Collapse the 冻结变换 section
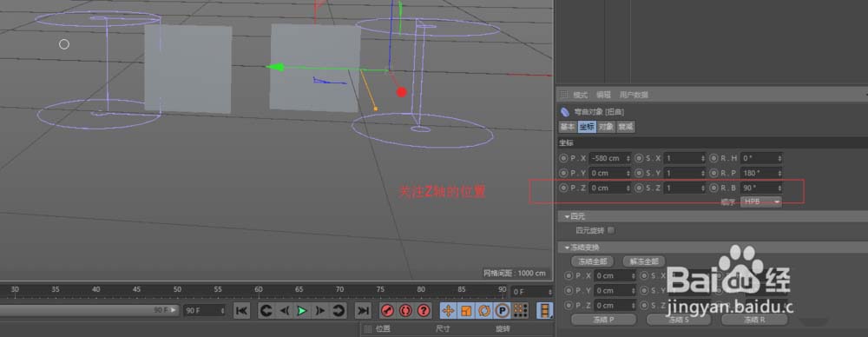868x337 pixels. point(568,248)
